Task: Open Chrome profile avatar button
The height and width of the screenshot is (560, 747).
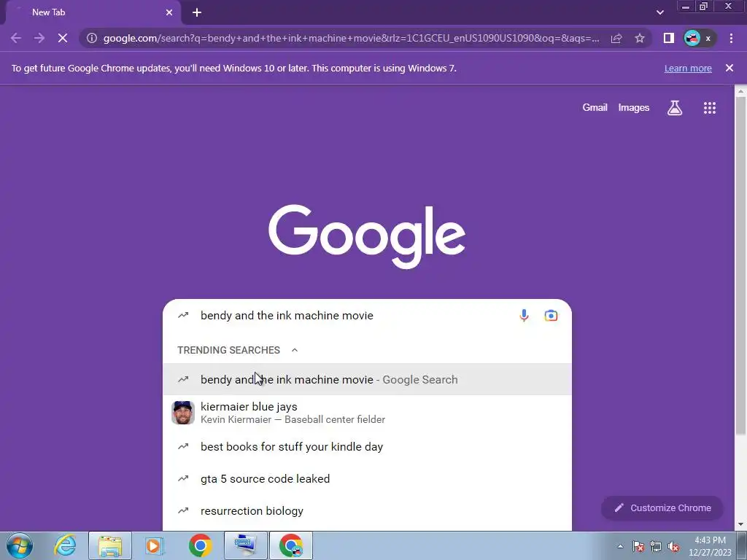Action: [700, 38]
